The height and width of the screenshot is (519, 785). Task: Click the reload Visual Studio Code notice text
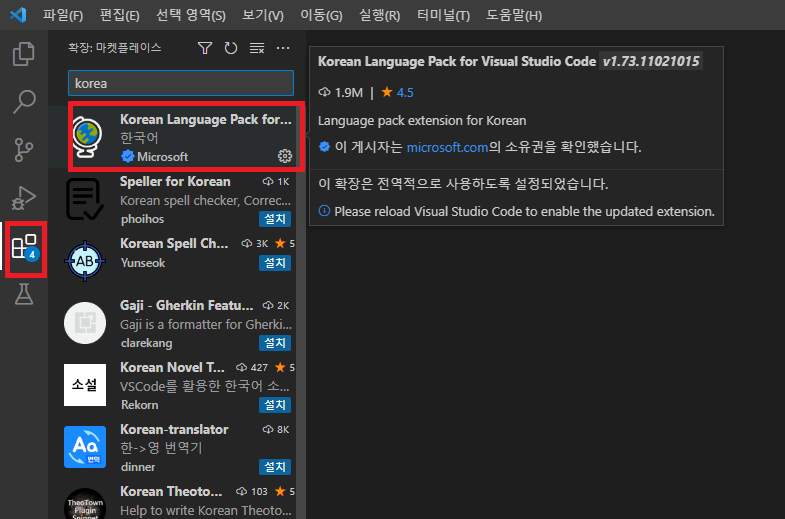(524, 211)
